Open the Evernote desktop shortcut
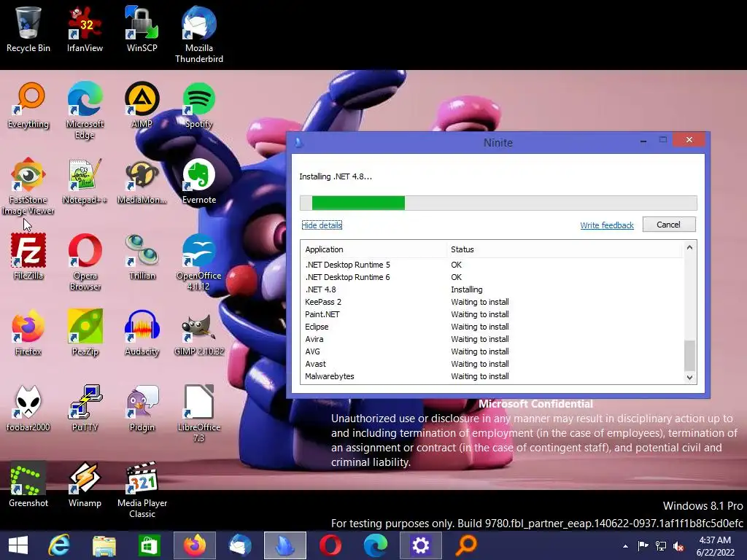 click(199, 182)
